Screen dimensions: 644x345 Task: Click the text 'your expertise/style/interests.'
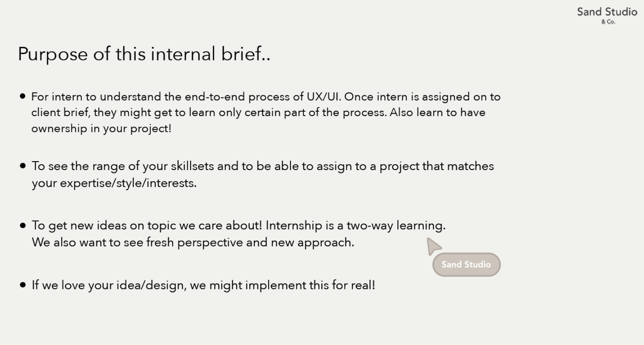(114, 183)
